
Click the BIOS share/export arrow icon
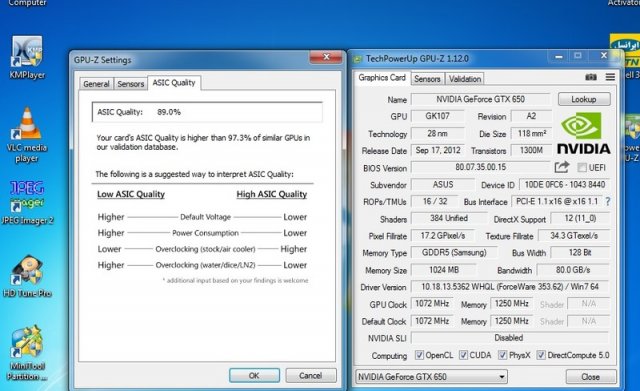[562, 167]
